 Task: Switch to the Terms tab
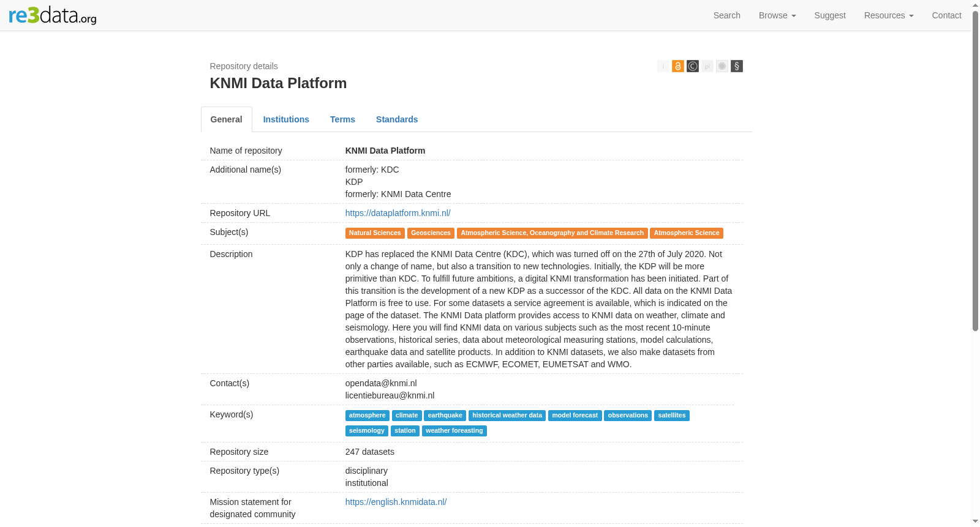pos(342,119)
